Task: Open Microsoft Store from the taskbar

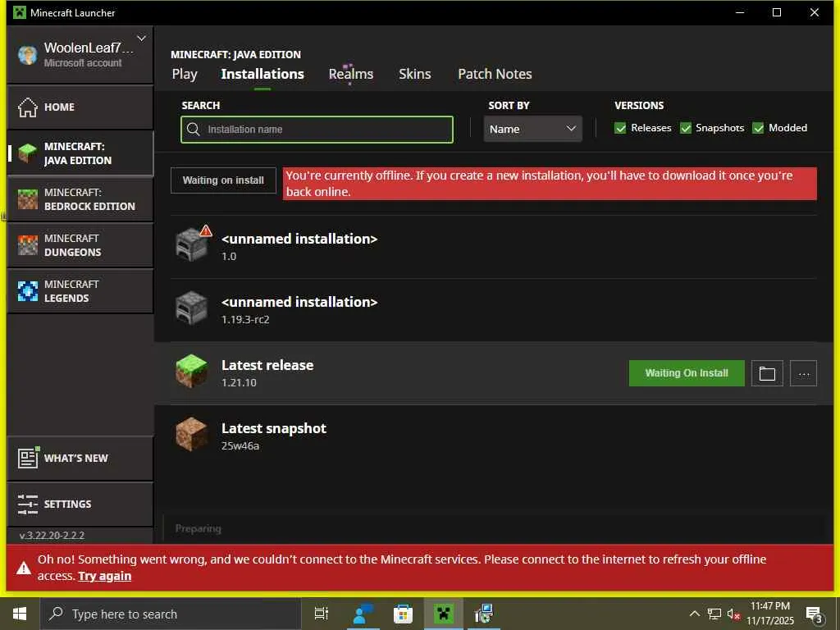Action: point(403,614)
